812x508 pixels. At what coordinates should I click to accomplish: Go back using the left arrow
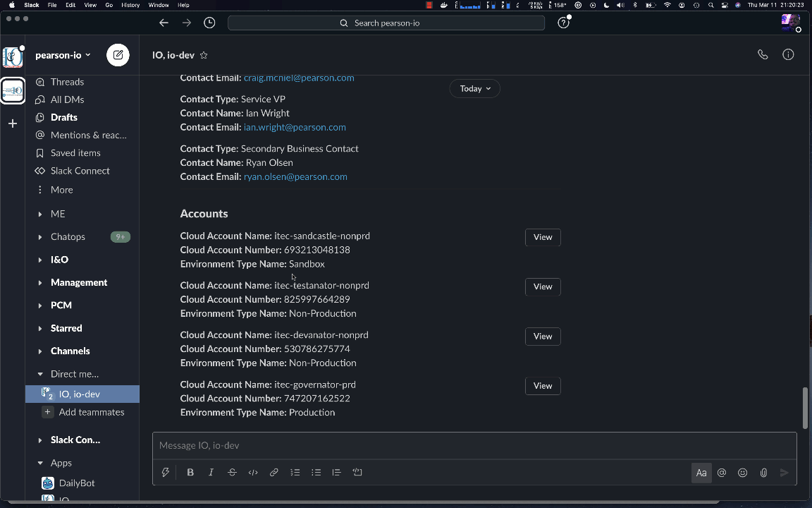pyautogui.click(x=164, y=23)
